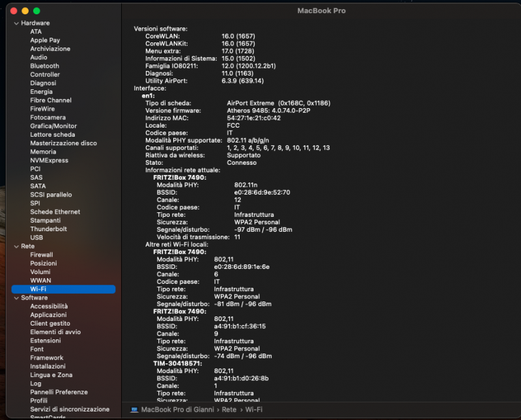Select Bluetooth in the sidebar

coord(44,66)
